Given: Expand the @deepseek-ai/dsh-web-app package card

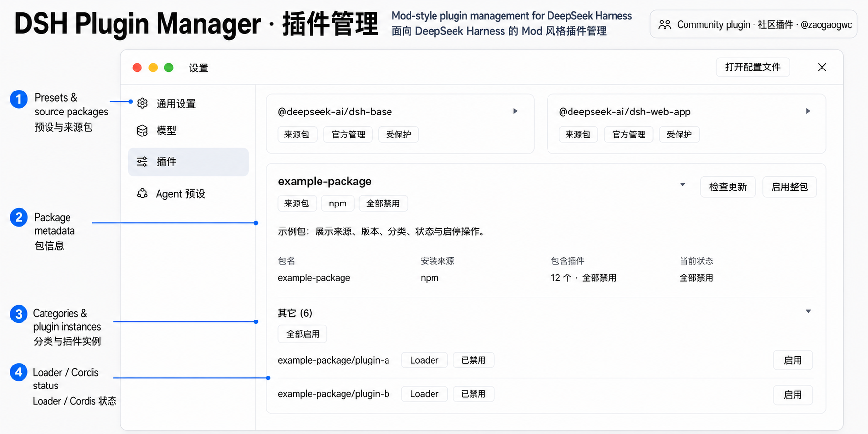Looking at the screenshot, I should coord(808,111).
